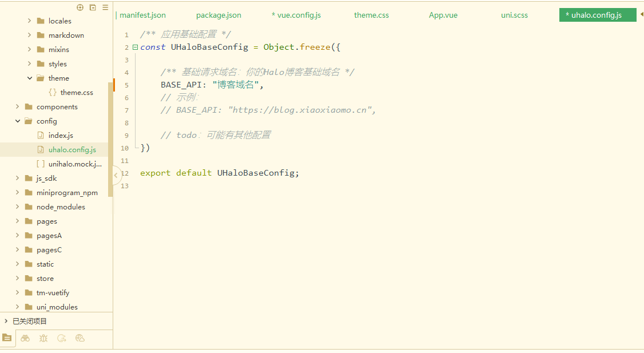The height and width of the screenshot is (353, 644).
Task: Switch to the App.vue tab
Action: tap(443, 15)
